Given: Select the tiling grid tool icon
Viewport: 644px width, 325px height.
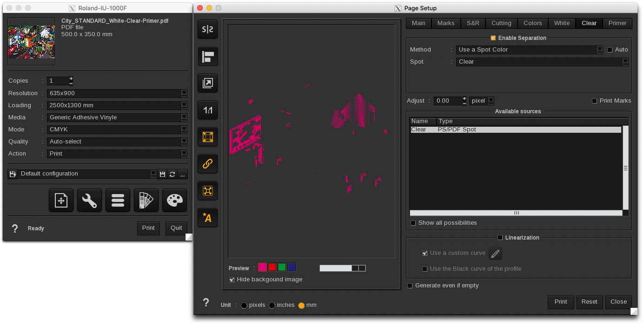Looking at the screenshot, I should (x=207, y=190).
